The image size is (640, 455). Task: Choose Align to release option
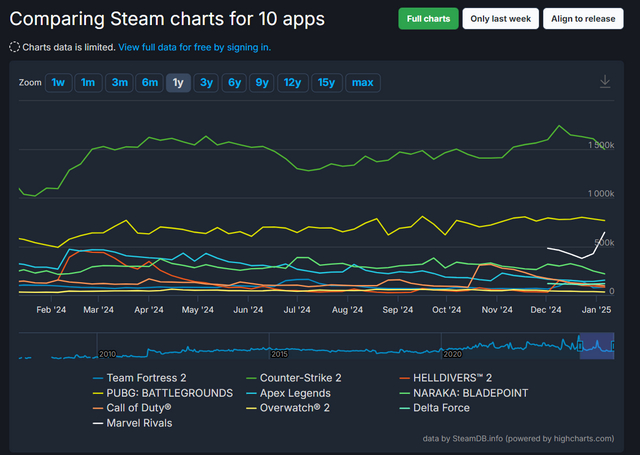583,19
